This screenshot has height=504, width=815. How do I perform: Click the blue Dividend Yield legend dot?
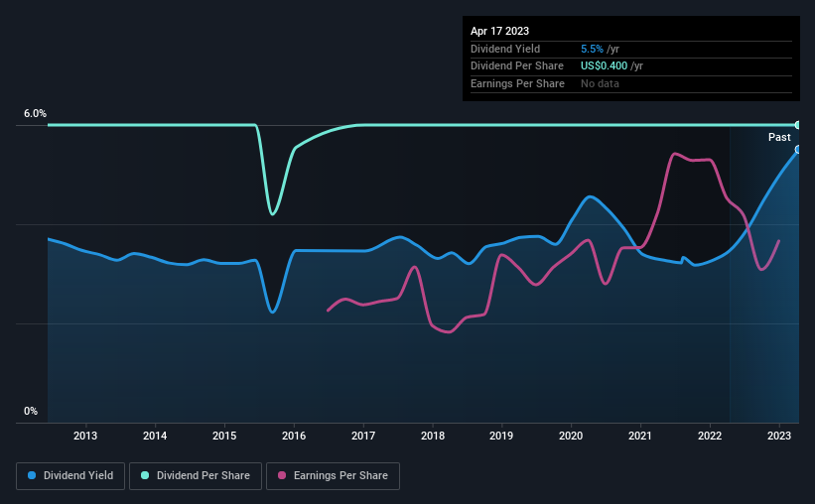[x=32, y=475]
